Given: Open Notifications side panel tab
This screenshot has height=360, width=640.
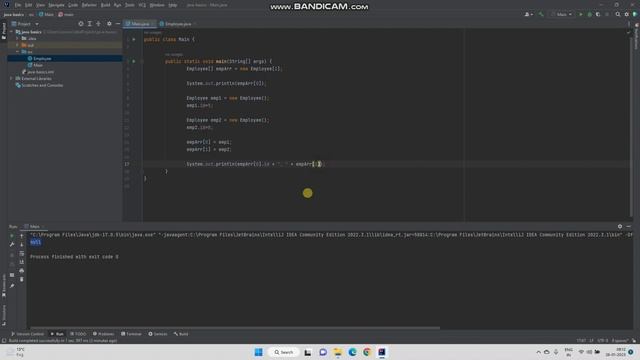Looking at the screenshot, I should [x=636, y=36].
